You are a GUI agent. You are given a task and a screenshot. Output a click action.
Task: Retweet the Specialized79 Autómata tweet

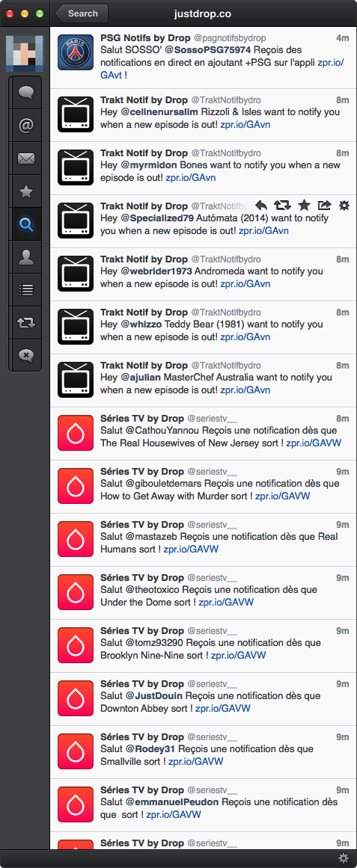282,206
